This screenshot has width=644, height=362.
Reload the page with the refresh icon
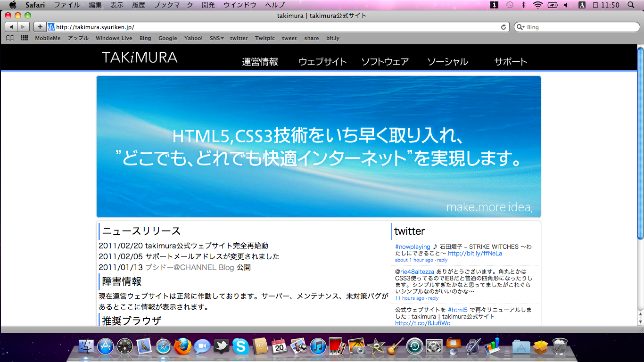(504, 27)
